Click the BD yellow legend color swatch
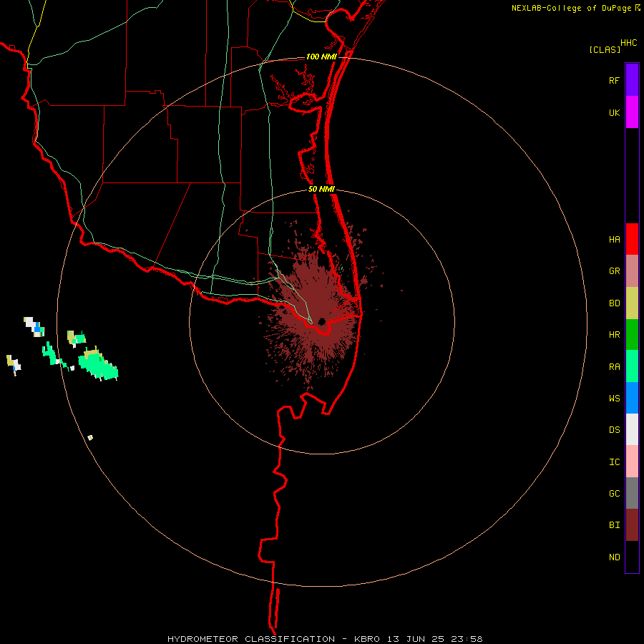 pos(632,303)
